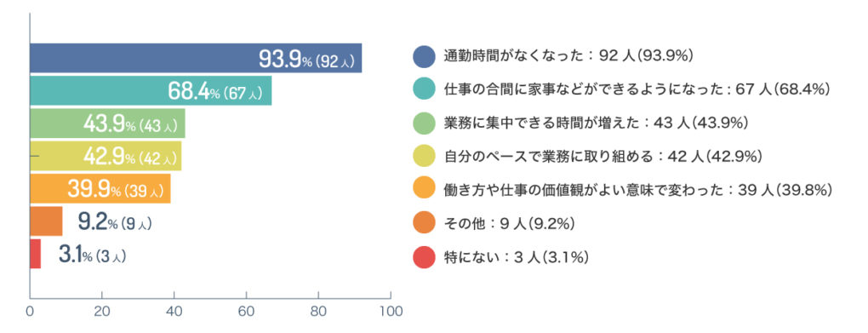Image resolution: width=868 pixels, height=333 pixels.
Task: Select the 68.4% teal bar
Action: coord(151,90)
